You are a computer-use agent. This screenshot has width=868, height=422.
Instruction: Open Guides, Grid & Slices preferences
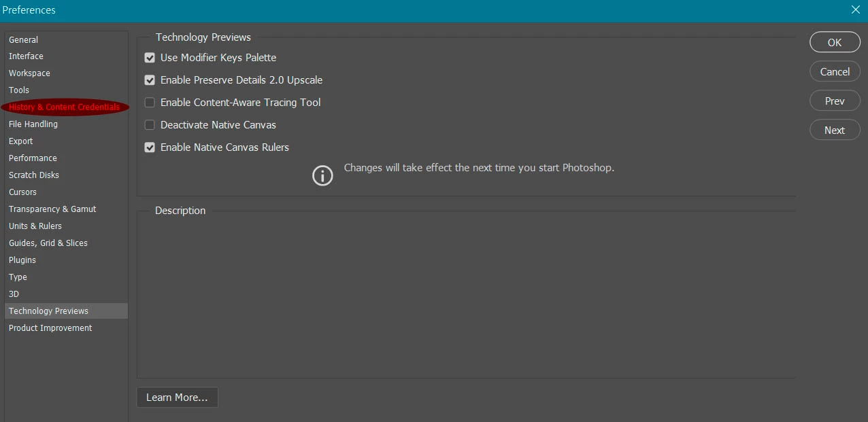point(66,243)
